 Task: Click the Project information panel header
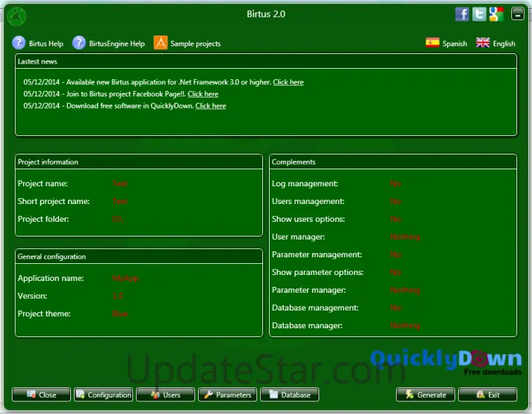(x=139, y=162)
